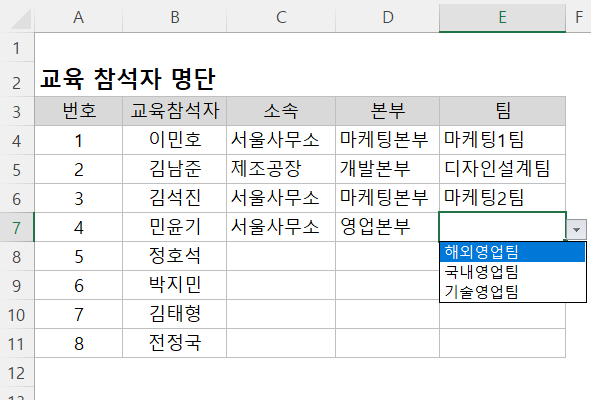The image size is (591, 400).
Task: Select the cell containing 김태형
Action: [175, 314]
